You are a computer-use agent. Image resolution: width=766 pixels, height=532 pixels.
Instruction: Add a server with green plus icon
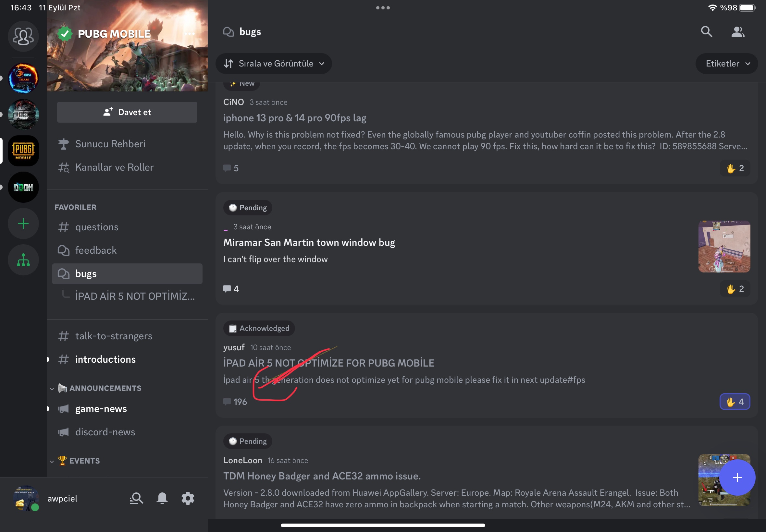click(23, 223)
